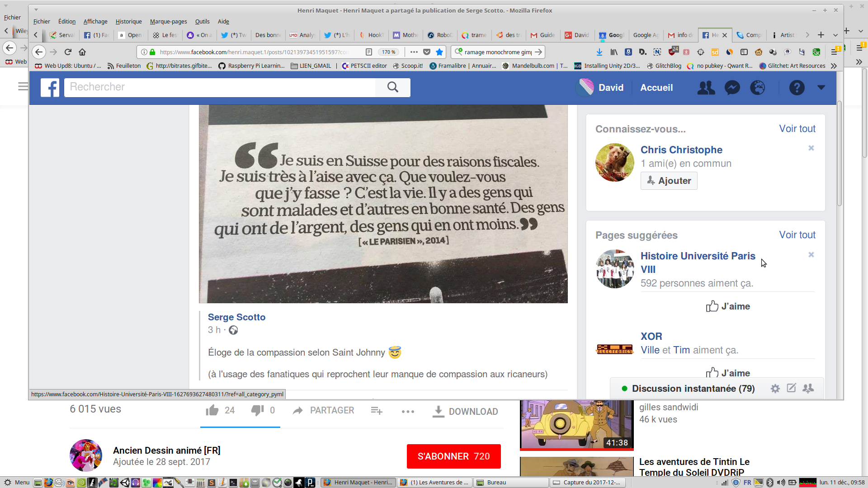Viewport: 868px width, 488px height.
Task: Open the Serge Scotto profile link
Action: tap(236, 317)
